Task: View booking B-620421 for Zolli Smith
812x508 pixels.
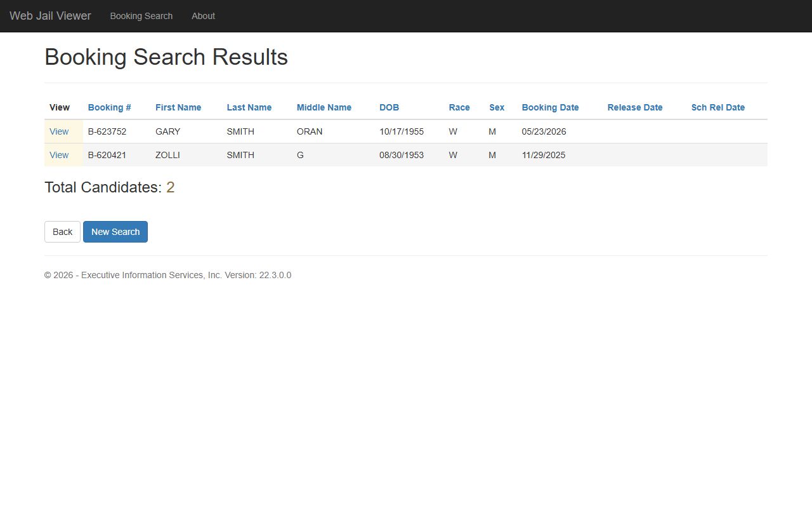Action: tap(59, 155)
